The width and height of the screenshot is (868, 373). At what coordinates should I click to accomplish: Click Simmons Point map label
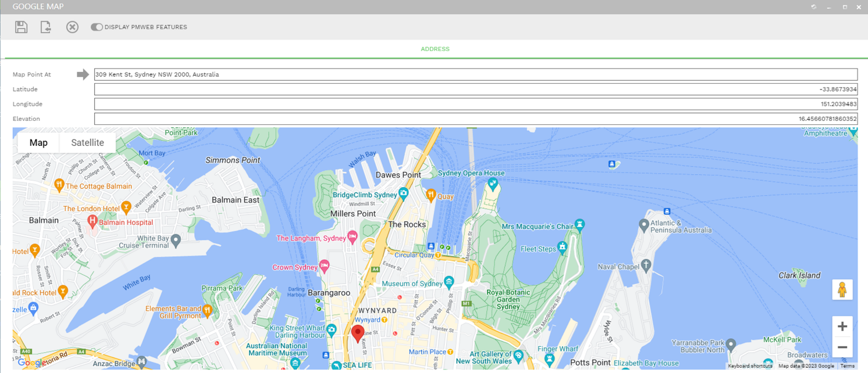click(233, 160)
